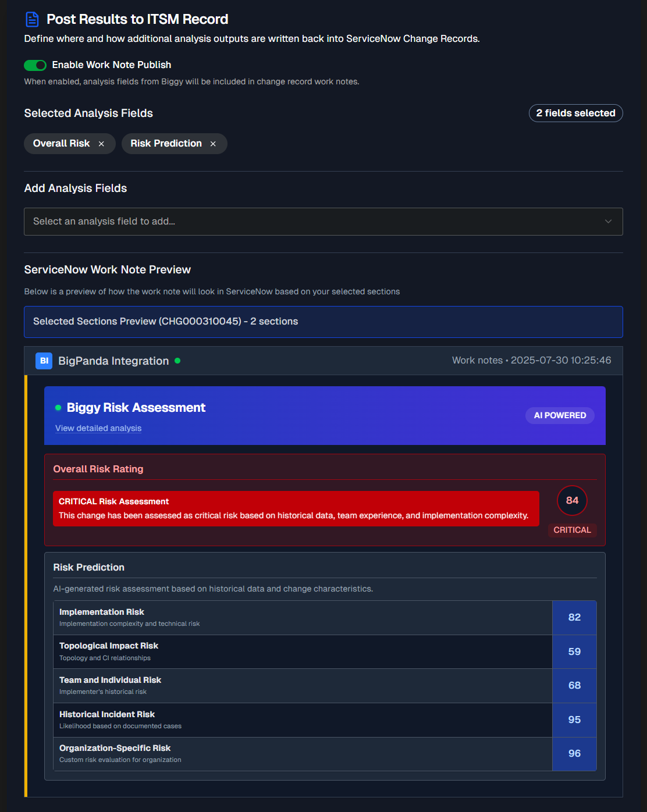Click the Topological Impact Risk score 59
Screen dimensions: 647x812
tap(574, 652)
